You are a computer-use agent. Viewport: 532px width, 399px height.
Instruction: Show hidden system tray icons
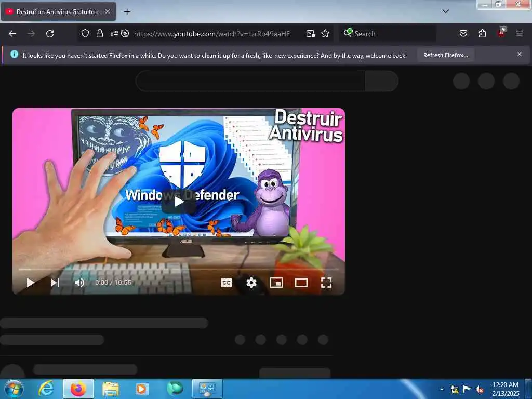pyautogui.click(x=442, y=389)
